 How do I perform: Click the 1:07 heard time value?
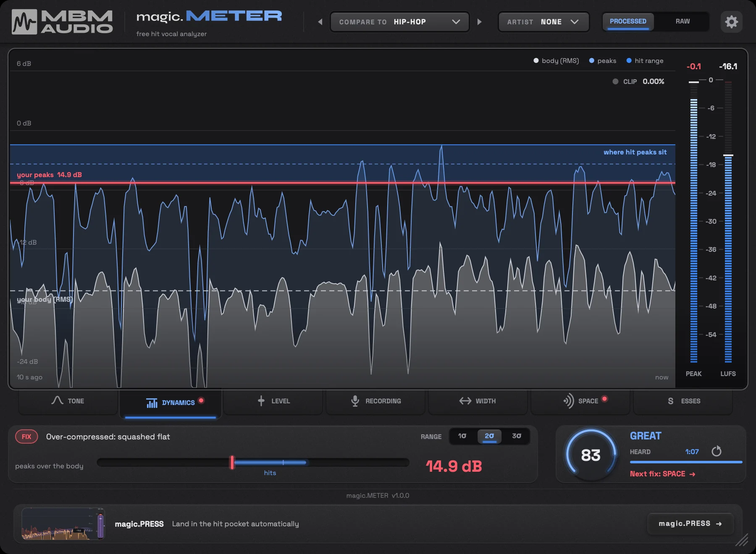pyautogui.click(x=692, y=452)
